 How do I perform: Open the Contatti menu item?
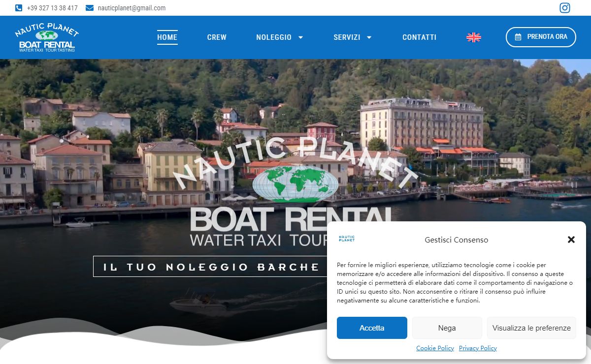coord(420,37)
